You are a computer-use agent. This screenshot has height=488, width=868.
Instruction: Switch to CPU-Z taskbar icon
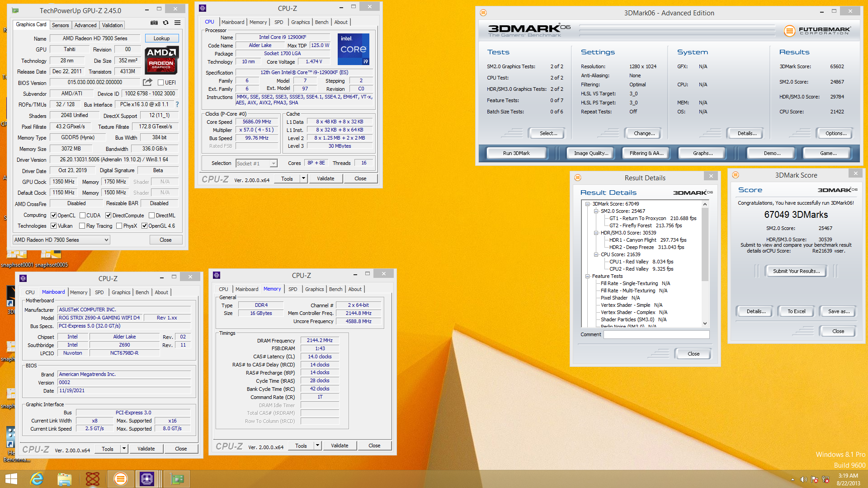click(x=147, y=479)
